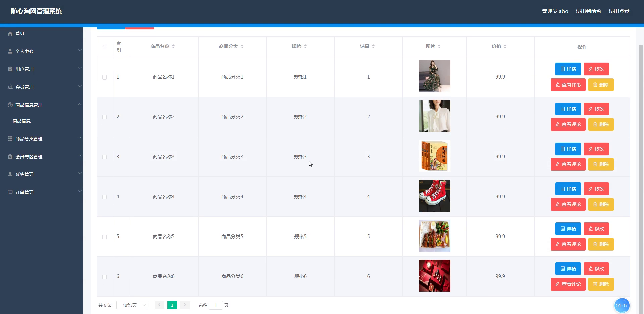This screenshot has width=644, height=314.
Task: Click 管理员 abo in the header
Action: click(x=555, y=11)
